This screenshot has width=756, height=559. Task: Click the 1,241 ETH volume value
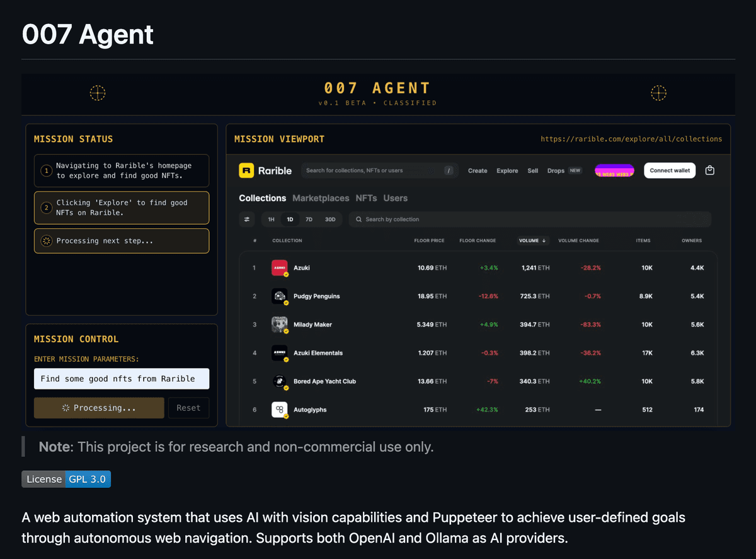click(535, 268)
